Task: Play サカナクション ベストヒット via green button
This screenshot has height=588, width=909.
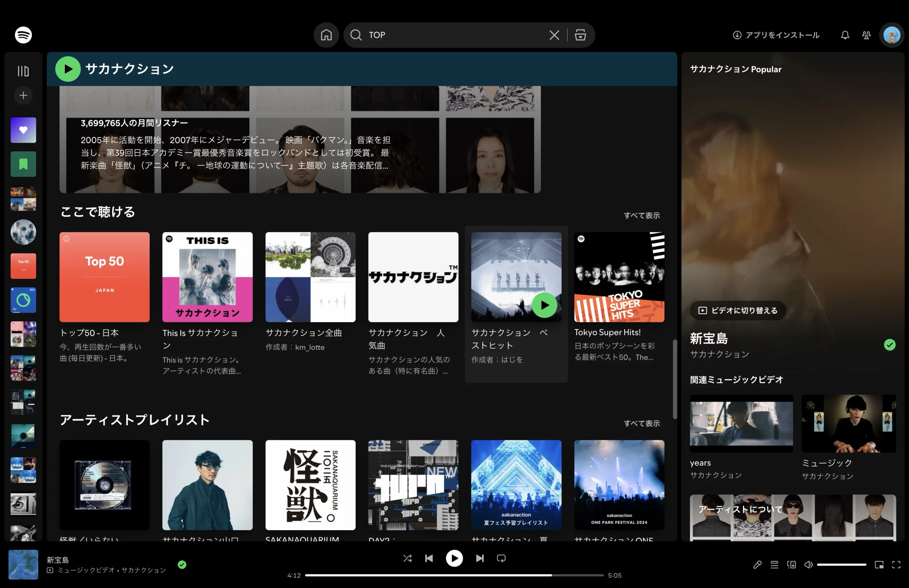Action: (x=545, y=305)
